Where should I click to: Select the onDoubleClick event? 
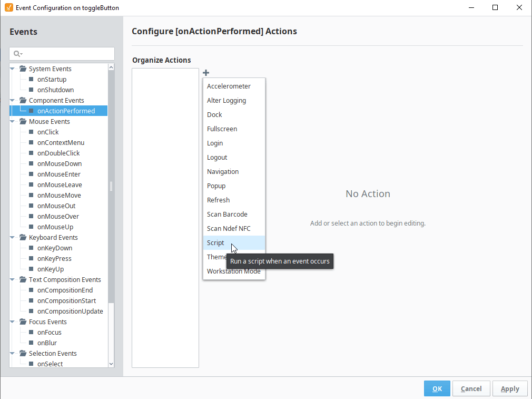click(x=58, y=153)
